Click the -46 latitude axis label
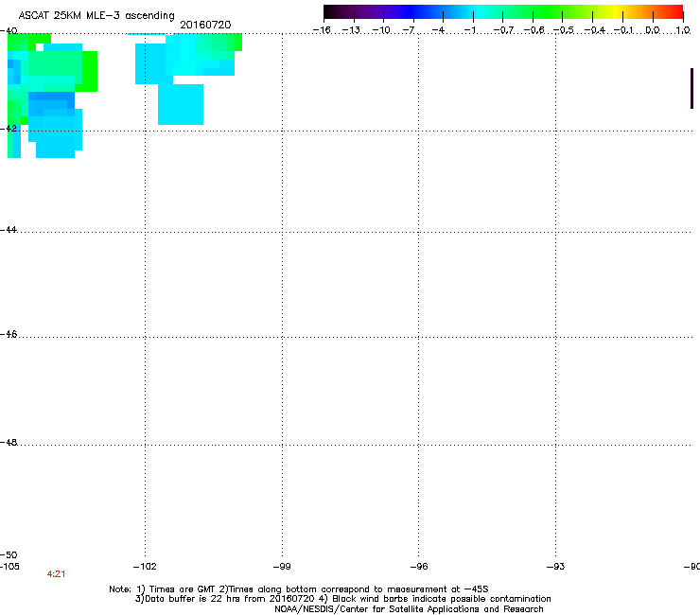 (x=9, y=334)
